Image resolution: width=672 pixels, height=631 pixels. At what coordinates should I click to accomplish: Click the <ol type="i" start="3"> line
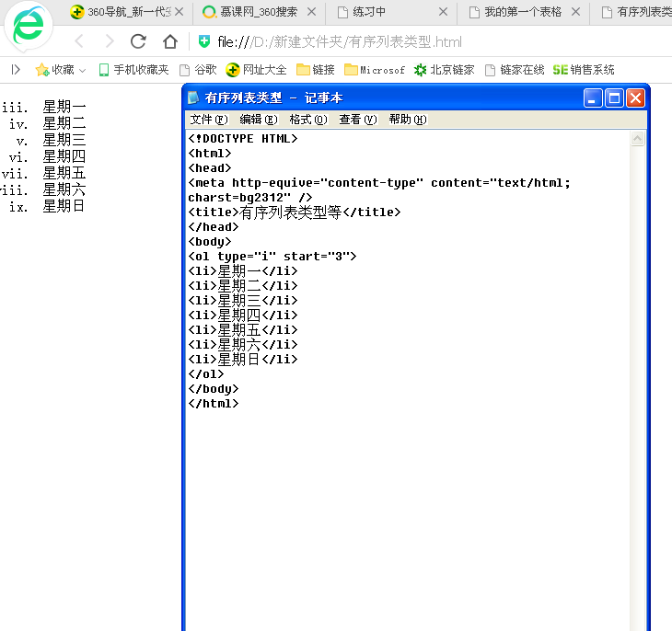272,257
